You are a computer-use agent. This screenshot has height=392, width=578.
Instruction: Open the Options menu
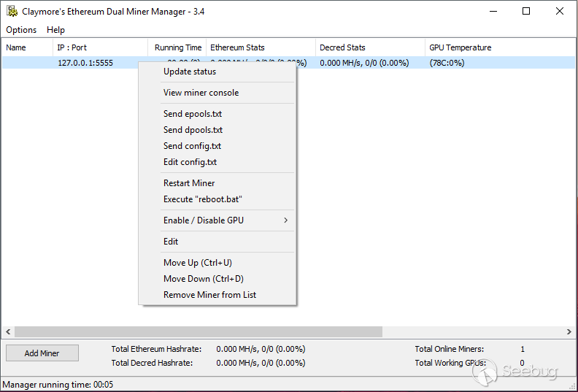[x=21, y=30]
